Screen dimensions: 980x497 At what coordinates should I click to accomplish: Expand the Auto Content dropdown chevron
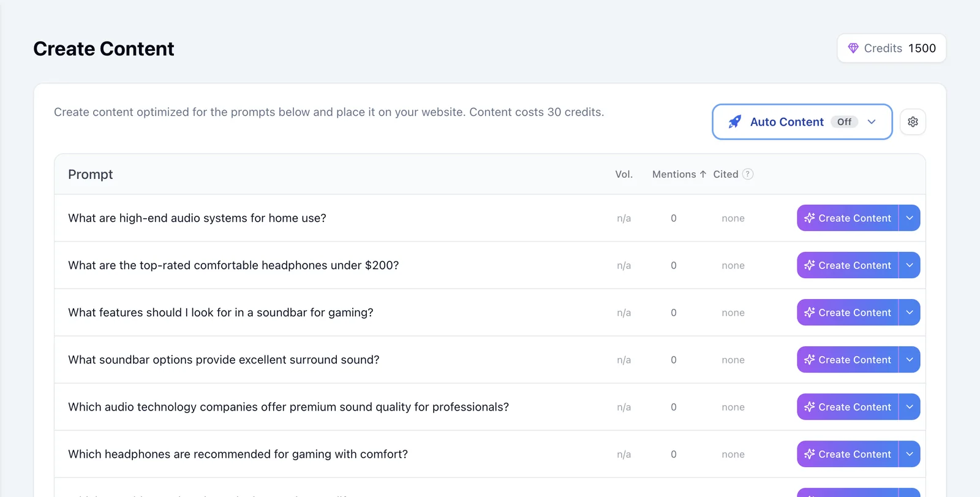(x=872, y=122)
